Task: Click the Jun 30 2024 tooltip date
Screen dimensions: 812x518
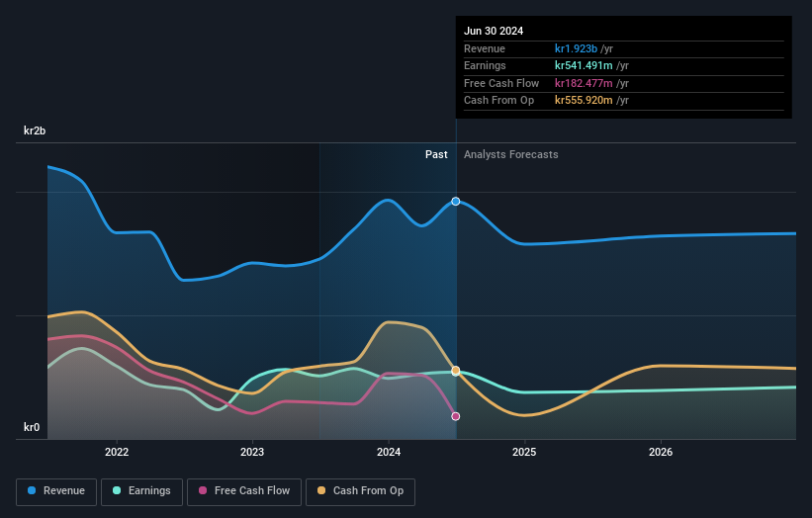Action: (x=494, y=31)
